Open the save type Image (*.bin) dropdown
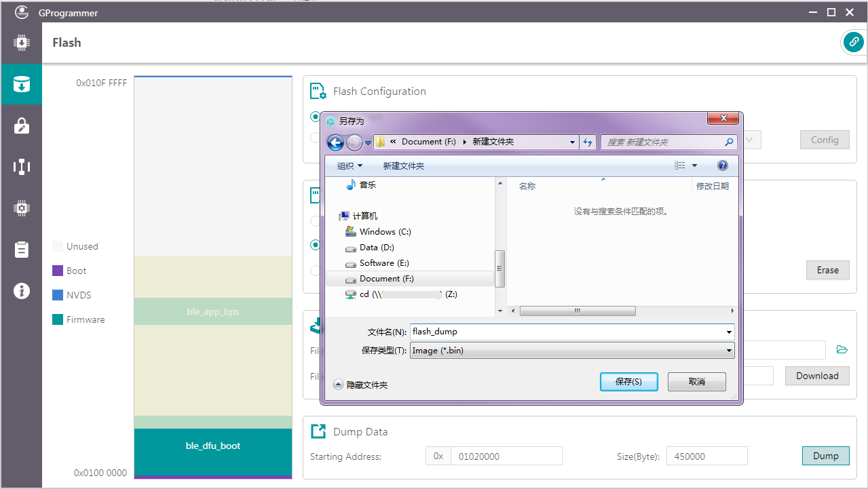868x489 pixels. click(730, 351)
